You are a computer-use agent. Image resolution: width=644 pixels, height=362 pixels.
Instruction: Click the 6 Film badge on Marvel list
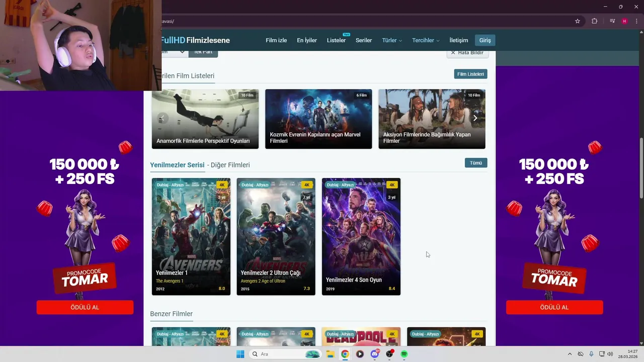click(x=362, y=95)
